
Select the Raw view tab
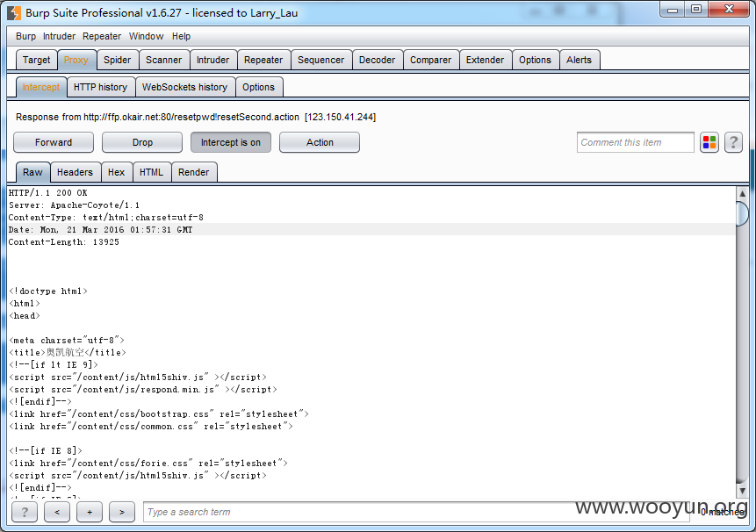pyautogui.click(x=32, y=172)
